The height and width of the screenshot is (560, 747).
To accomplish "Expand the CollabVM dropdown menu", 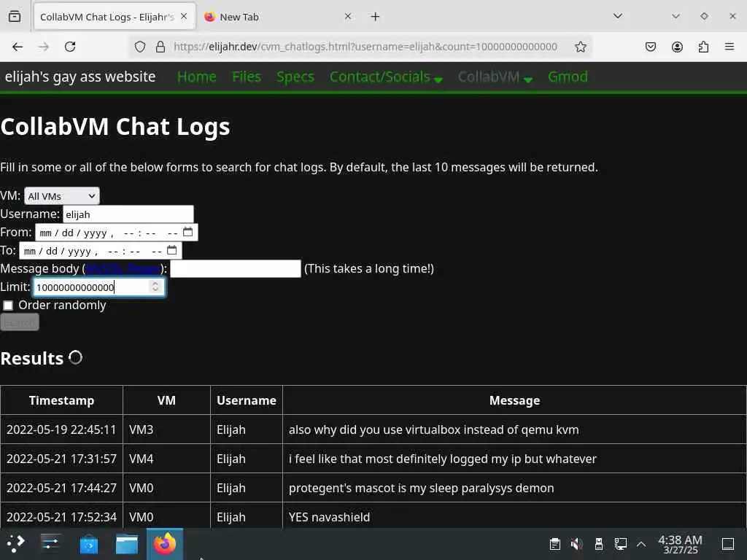I will coord(495,77).
